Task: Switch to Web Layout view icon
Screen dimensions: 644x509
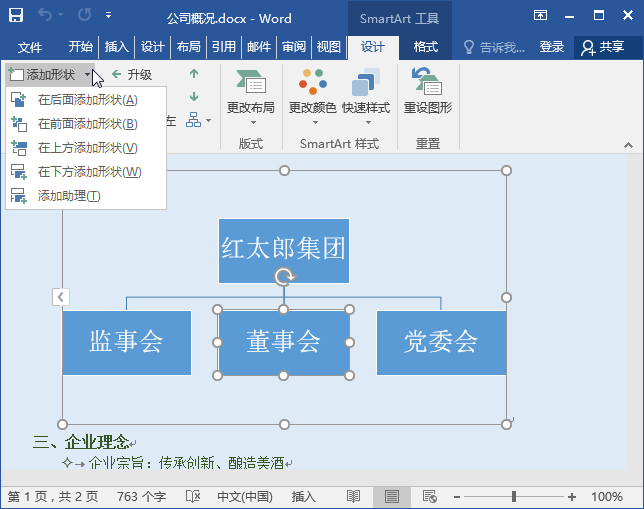Action: [430, 497]
